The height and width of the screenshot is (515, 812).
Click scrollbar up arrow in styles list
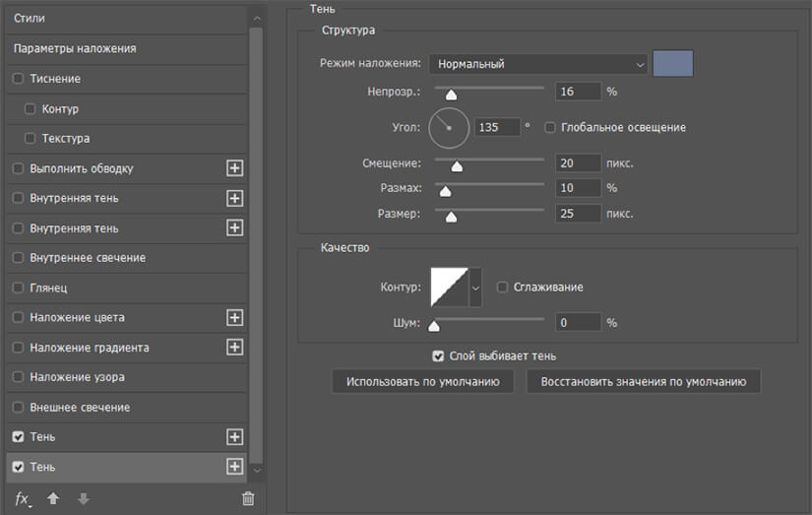(x=257, y=19)
